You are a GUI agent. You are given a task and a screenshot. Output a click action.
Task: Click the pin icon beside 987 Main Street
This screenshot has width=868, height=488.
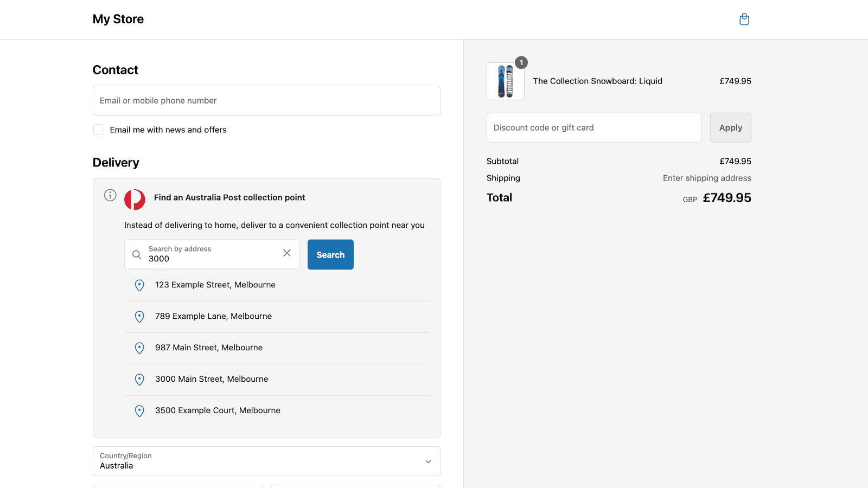coord(139,348)
